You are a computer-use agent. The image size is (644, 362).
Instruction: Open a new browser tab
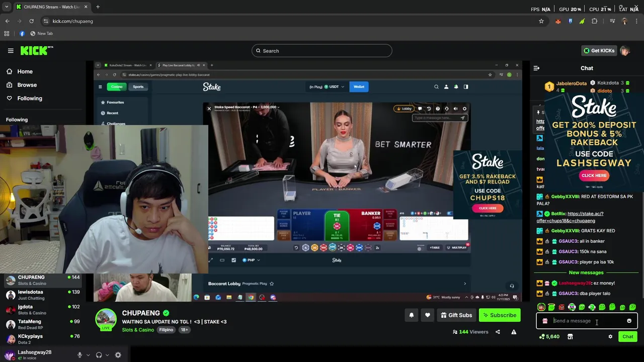(98, 7)
